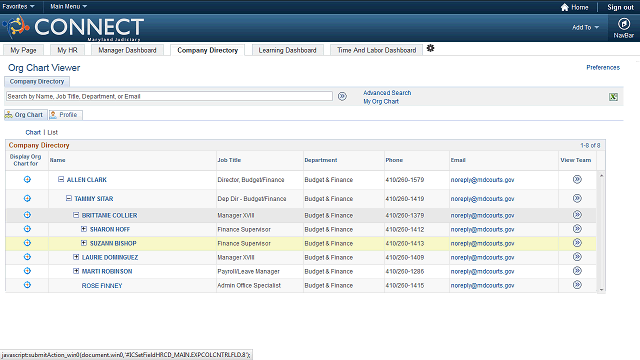The width and height of the screenshot is (640, 360).
Task: Switch to Chart view link
Action: (33, 132)
